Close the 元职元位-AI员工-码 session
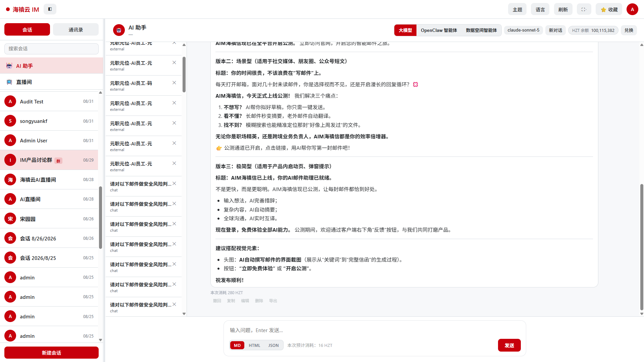Viewport: 644px width, 362px height. click(174, 83)
